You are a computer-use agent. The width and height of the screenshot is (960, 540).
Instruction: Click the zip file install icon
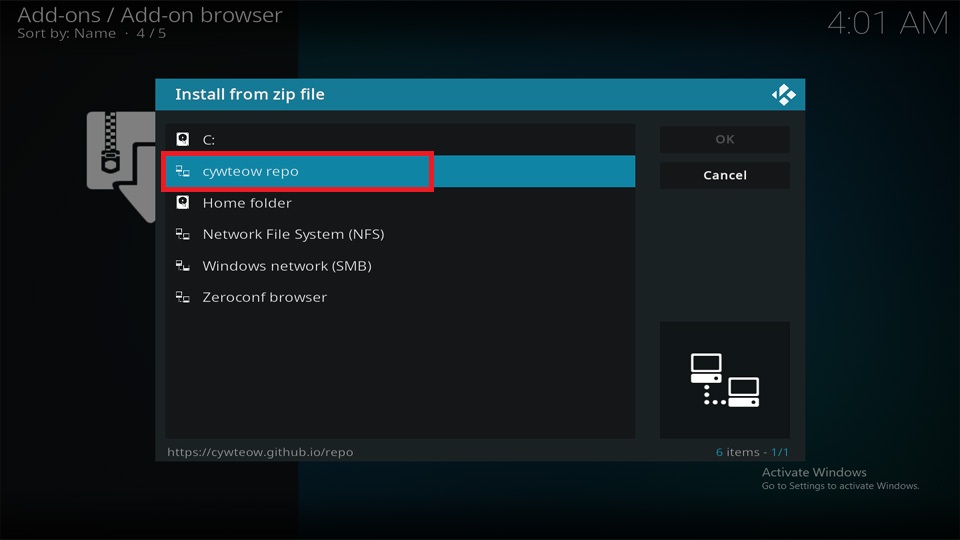pyautogui.click(x=121, y=167)
